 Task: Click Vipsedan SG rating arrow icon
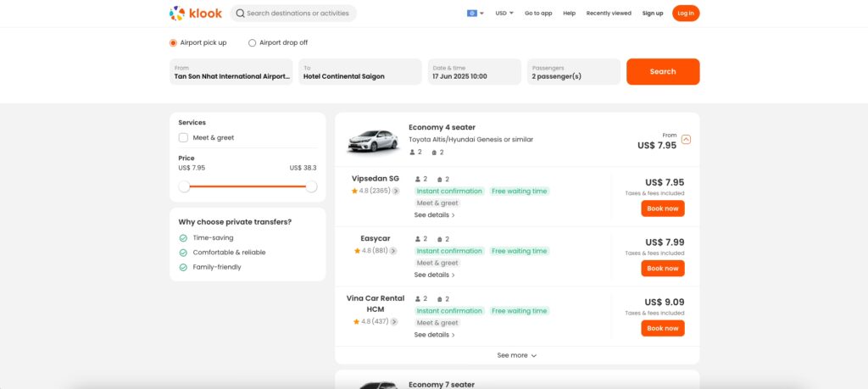(x=395, y=192)
